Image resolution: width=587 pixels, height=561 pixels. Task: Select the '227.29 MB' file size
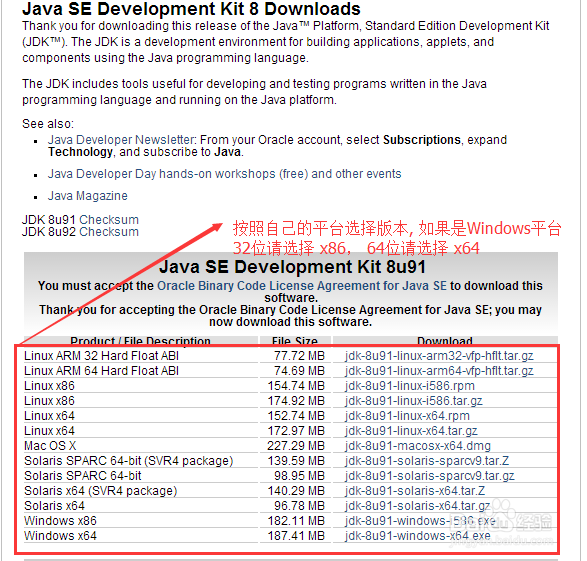296,446
